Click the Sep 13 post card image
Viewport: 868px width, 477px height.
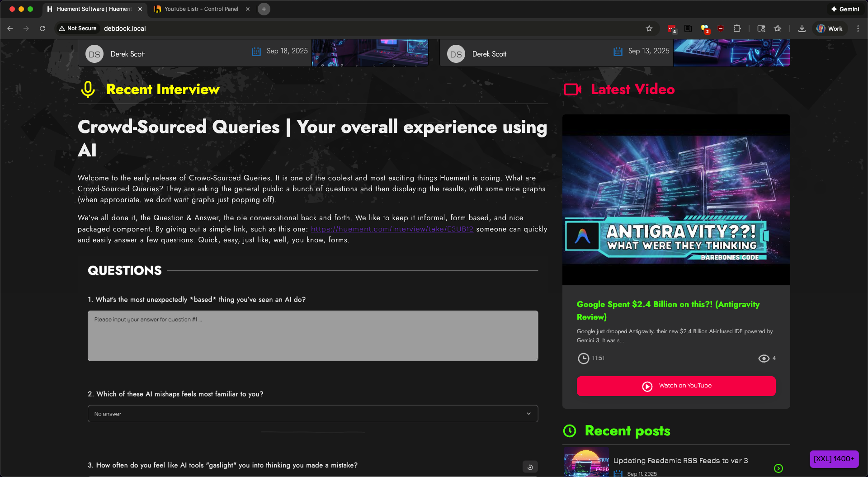pyautogui.click(x=731, y=53)
